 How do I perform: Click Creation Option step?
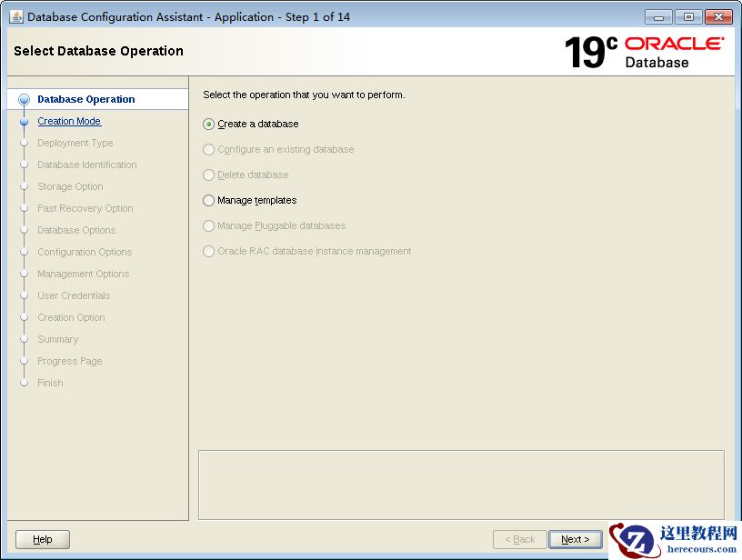tap(71, 317)
